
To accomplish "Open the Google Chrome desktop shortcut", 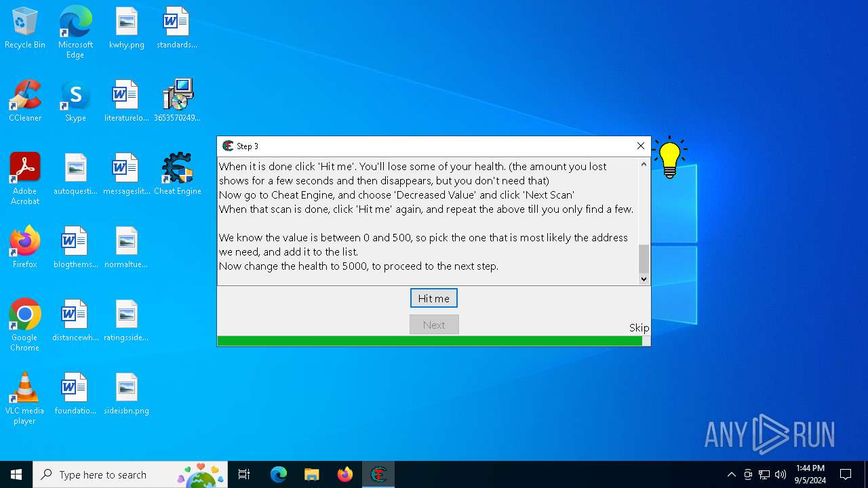I will pyautogui.click(x=25, y=325).
